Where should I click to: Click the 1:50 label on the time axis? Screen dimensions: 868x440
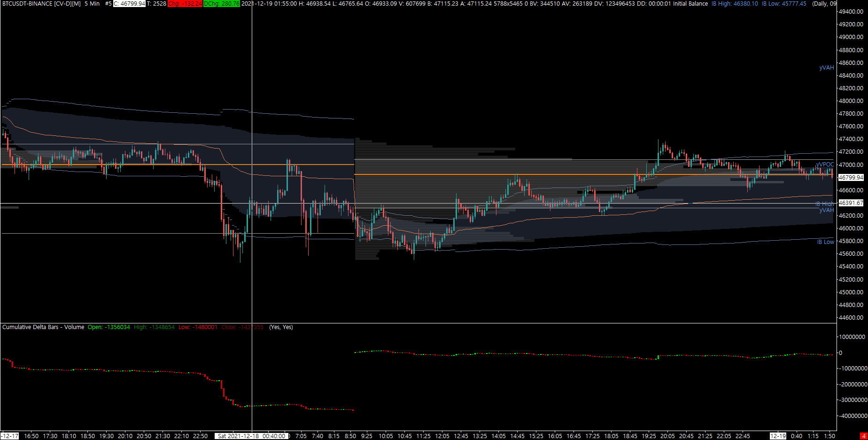click(x=829, y=436)
